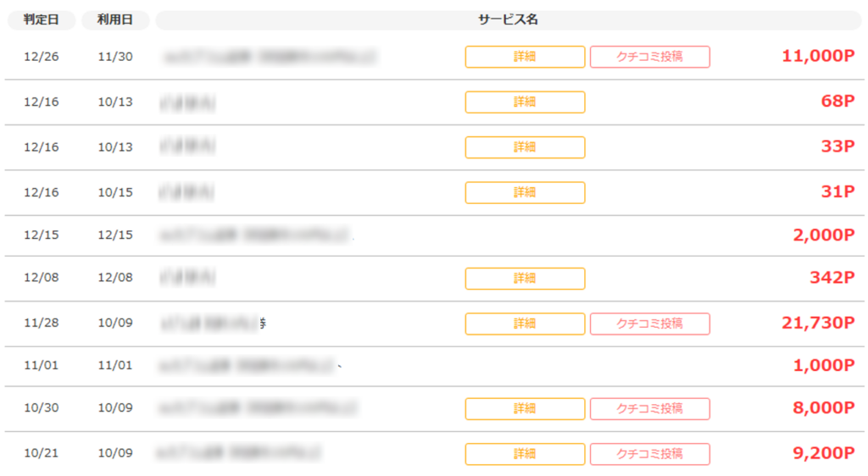Click クチコミ投稿 for the 8,000P entry
This screenshot has height=476, width=868.
tap(650, 409)
